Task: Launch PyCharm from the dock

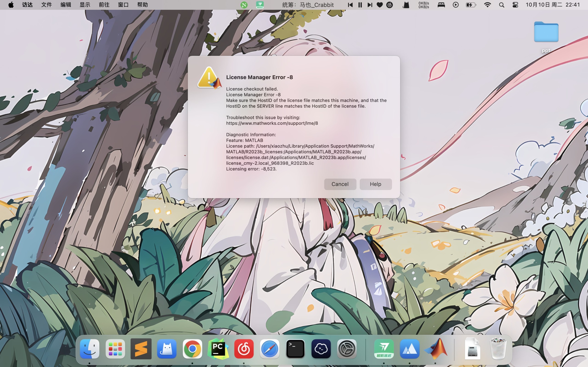Action: tap(218, 349)
